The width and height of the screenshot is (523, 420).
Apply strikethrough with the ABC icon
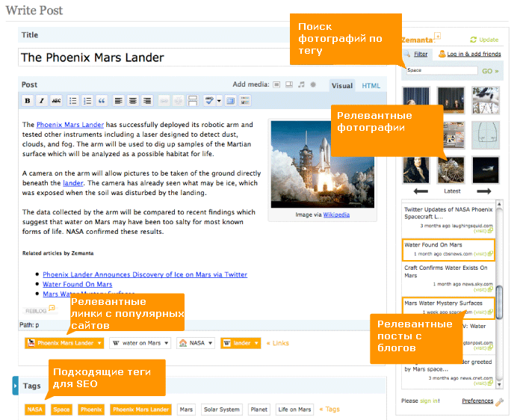pyautogui.click(x=56, y=100)
